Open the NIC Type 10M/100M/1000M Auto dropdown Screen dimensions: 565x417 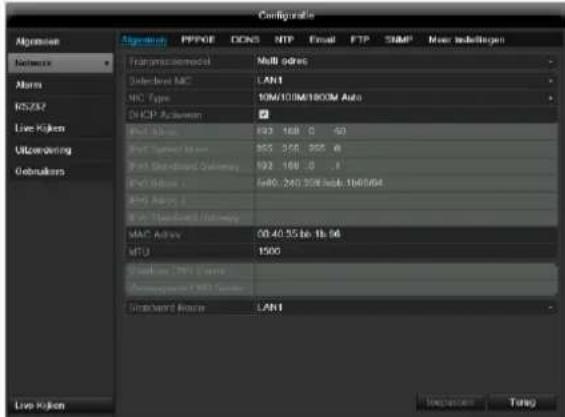(405, 98)
